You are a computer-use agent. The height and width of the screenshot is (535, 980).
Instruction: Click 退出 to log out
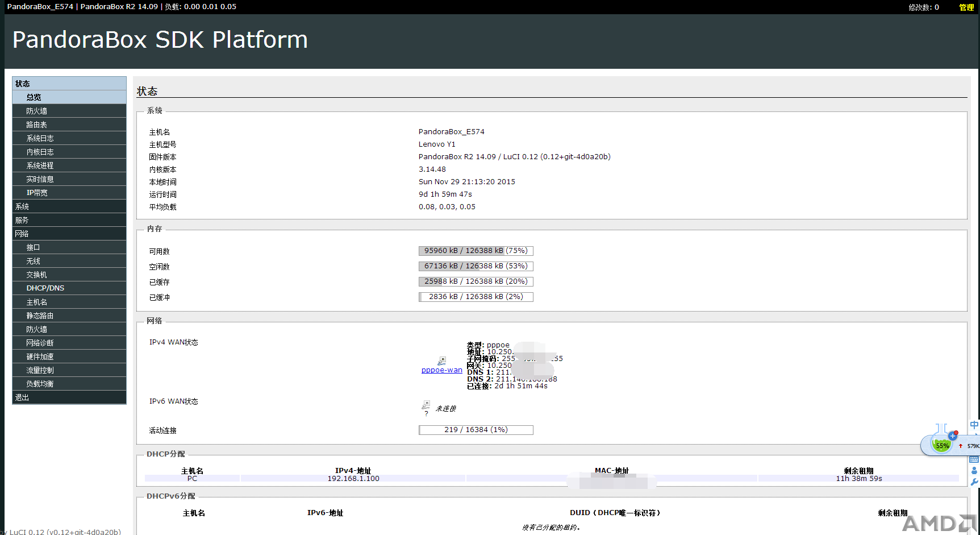coord(69,397)
